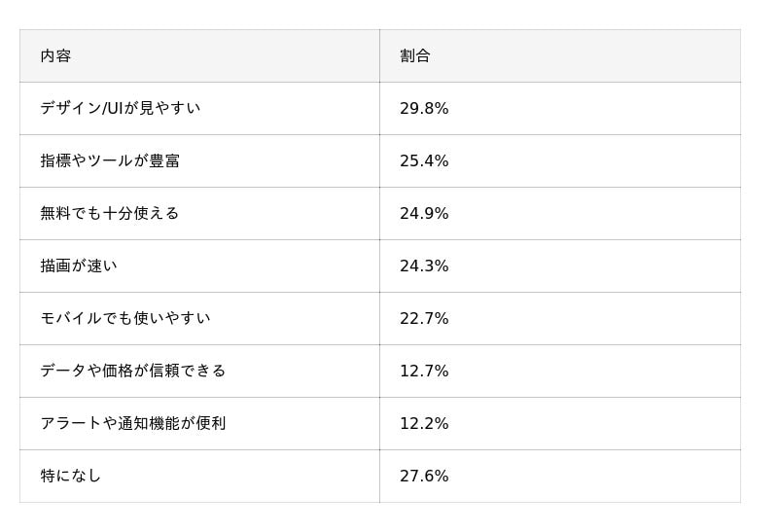778x532 pixels.
Task: Click the モバイルでも使いやすい row label
Action: click(125, 318)
